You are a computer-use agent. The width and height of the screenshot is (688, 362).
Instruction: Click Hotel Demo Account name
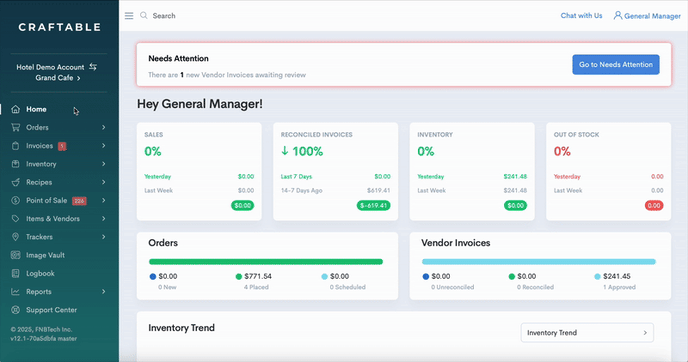tap(50, 67)
